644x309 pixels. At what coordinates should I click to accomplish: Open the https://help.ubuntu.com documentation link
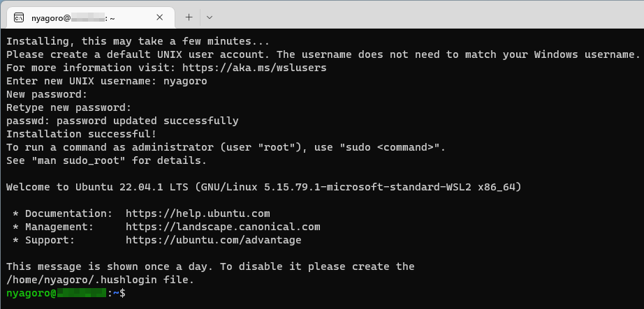click(198, 213)
